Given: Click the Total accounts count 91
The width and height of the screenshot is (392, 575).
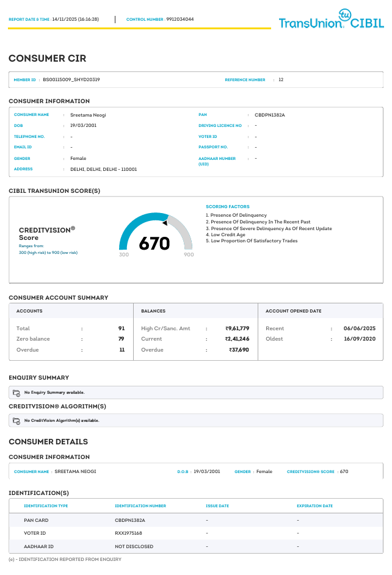Looking at the screenshot, I should (x=122, y=328).
